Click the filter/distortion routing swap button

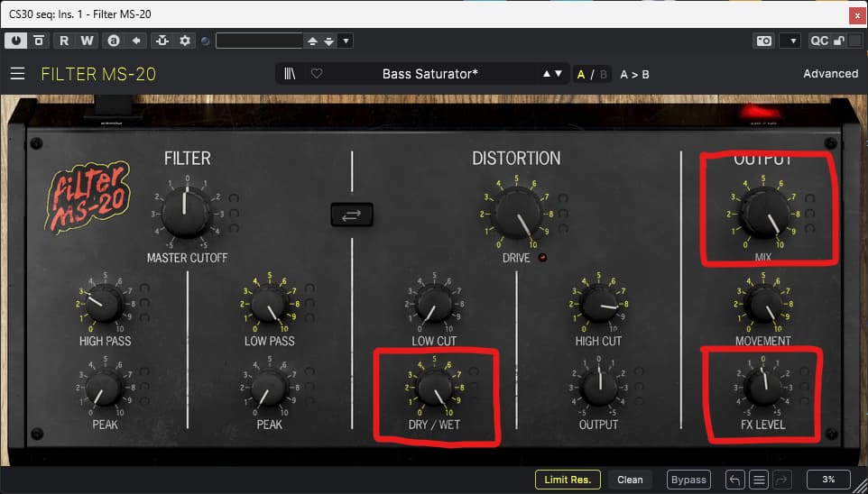pyautogui.click(x=352, y=215)
